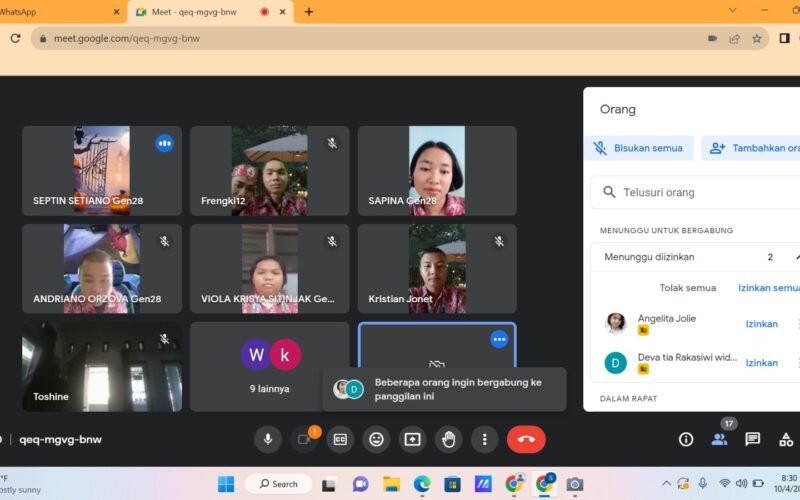Click Bisukan semua button

tap(639, 148)
